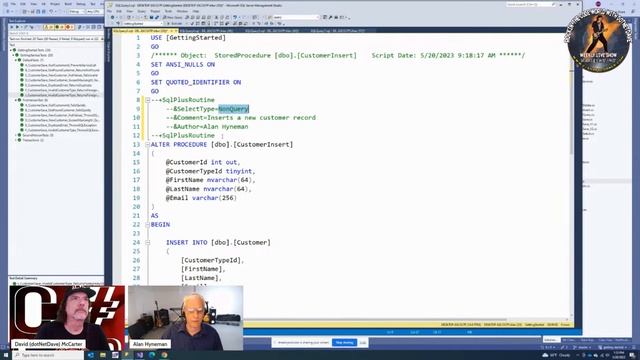Collapse the SqlPlusRoutine comment block at line 8
This screenshot has width=640, height=360.
(x=148, y=100)
